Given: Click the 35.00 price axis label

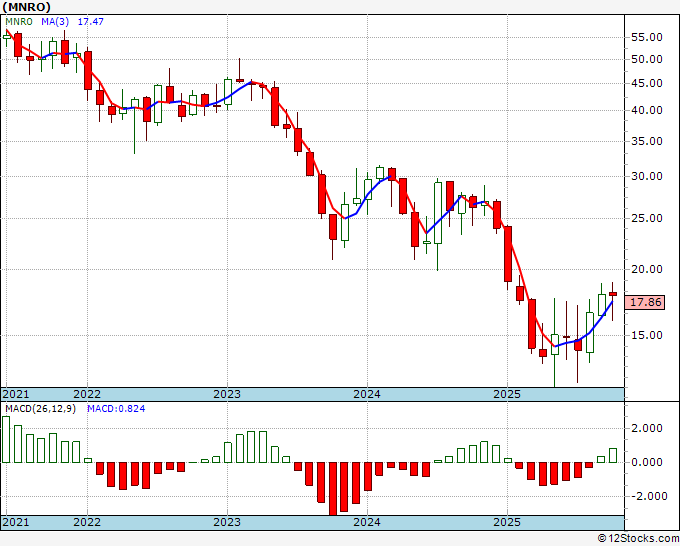Looking at the screenshot, I should (647, 141).
